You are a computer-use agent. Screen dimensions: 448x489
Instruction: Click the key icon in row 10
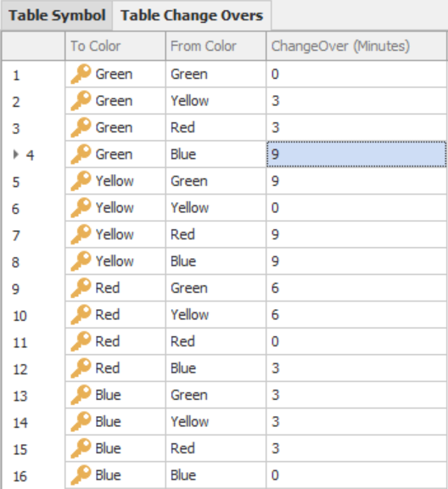point(81,315)
